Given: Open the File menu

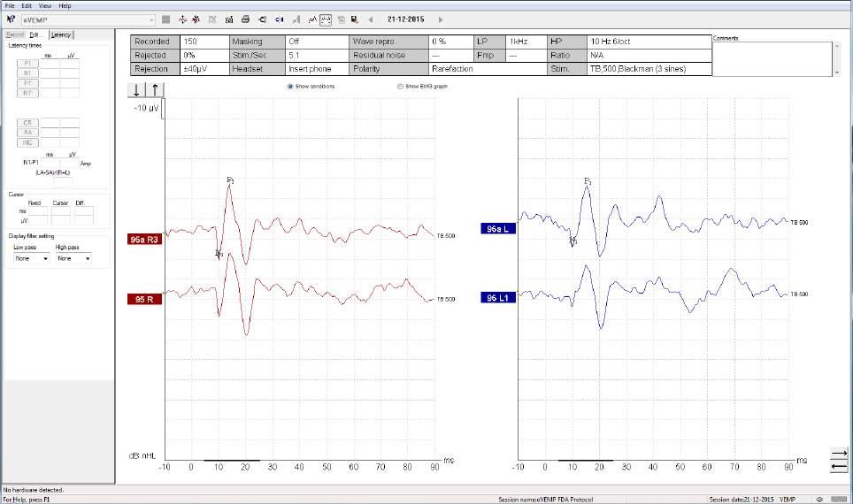Looking at the screenshot, I should (10, 5).
